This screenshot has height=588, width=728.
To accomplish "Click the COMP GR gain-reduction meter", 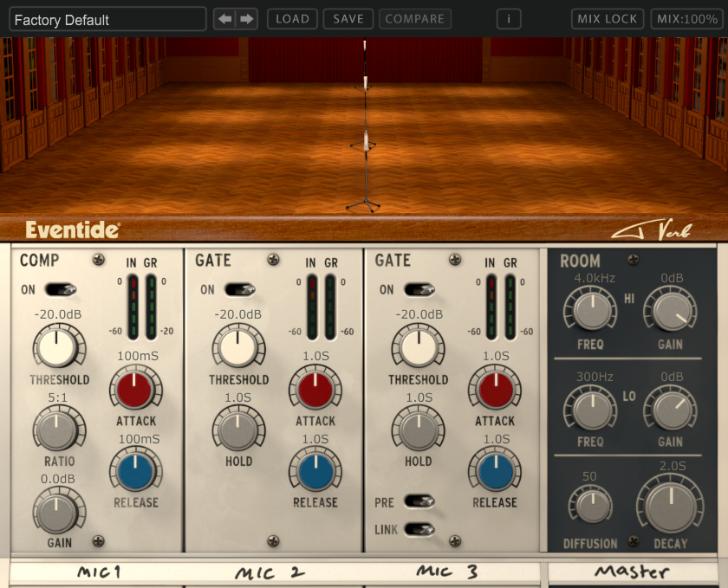I will point(151,307).
